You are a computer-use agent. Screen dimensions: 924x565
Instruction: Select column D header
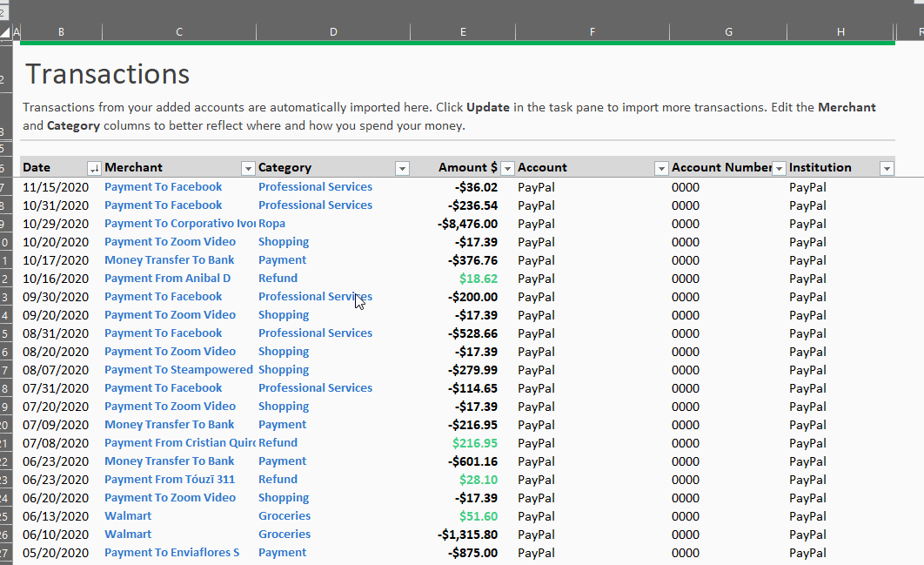(x=333, y=32)
